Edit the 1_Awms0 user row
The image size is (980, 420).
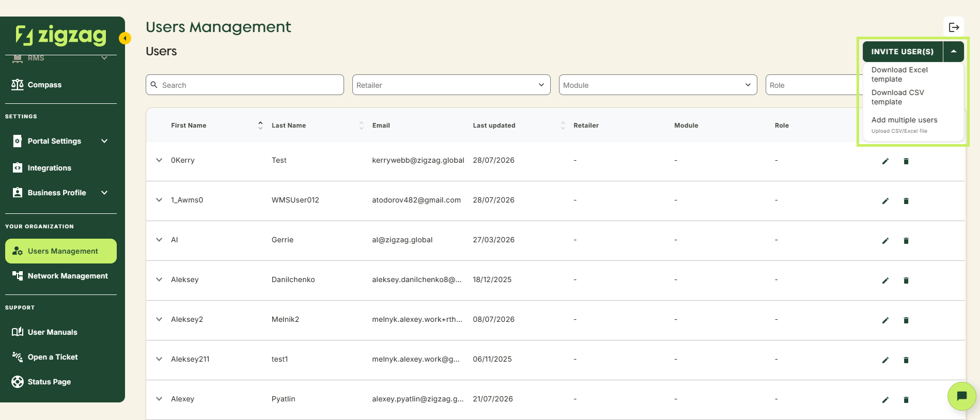(x=885, y=201)
